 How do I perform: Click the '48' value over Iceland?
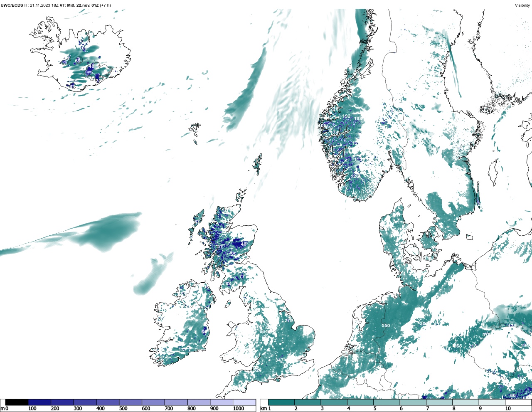pyautogui.click(x=91, y=66)
